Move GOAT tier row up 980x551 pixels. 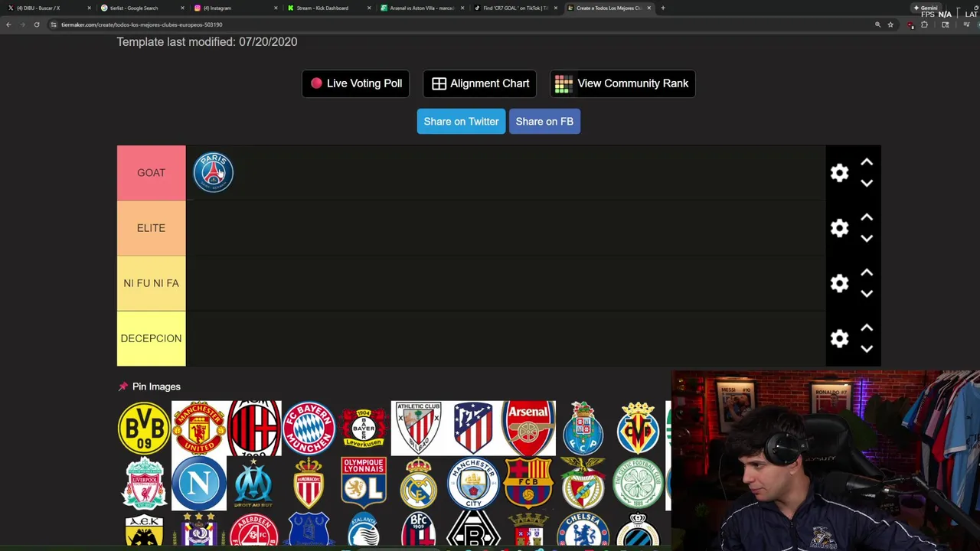click(867, 162)
